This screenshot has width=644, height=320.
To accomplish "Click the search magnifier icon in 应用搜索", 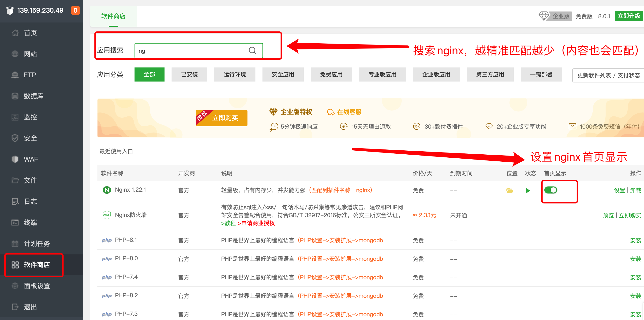I will tap(252, 51).
